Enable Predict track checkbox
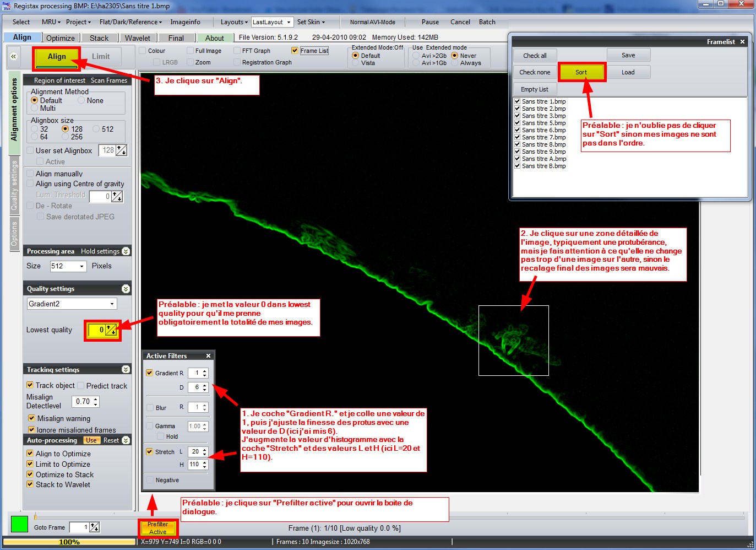 (81, 386)
